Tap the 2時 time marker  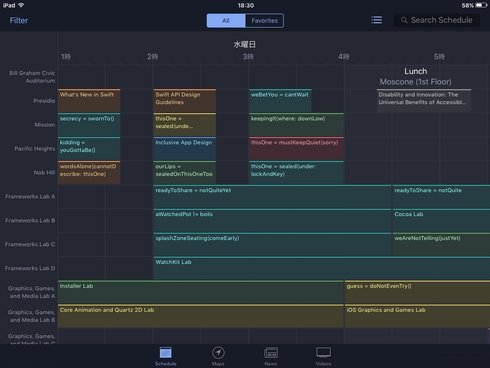point(152,57)
